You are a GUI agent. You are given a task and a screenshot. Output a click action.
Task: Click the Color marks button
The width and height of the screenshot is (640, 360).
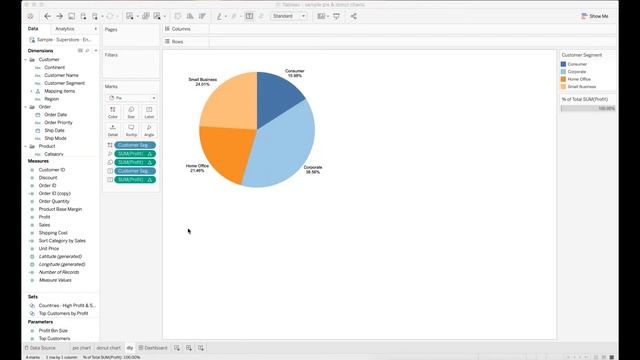[113, 112]
